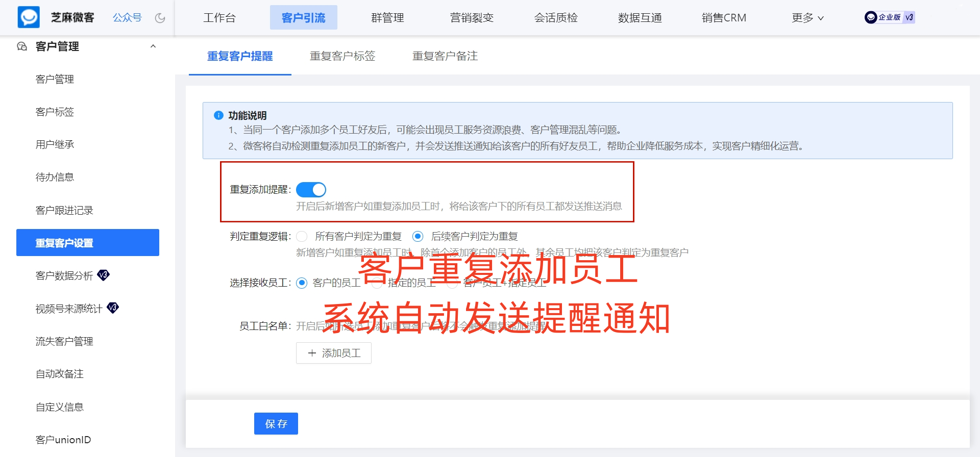Screen dimensions: 980x457
Task: Click the 重复添加提醒 label text
Action: [x=260, y=190]
